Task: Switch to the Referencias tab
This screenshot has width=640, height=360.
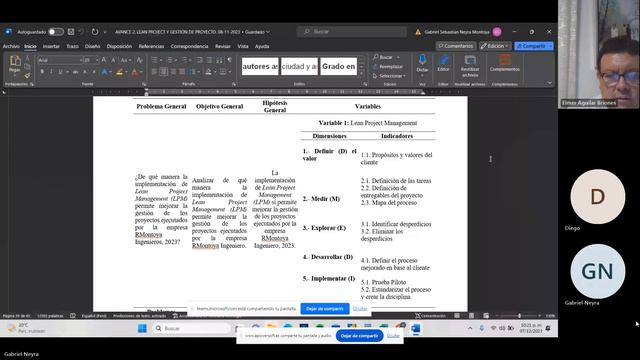Action: tap(151, 47)
